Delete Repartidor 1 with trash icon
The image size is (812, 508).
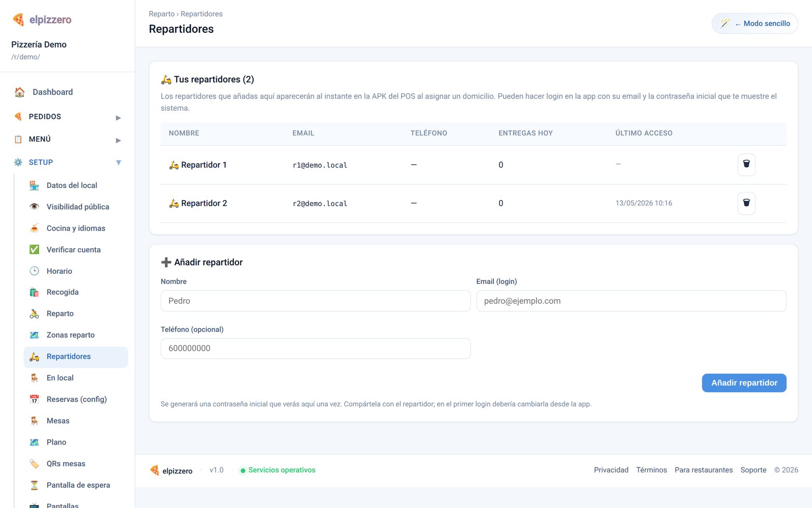746,165
